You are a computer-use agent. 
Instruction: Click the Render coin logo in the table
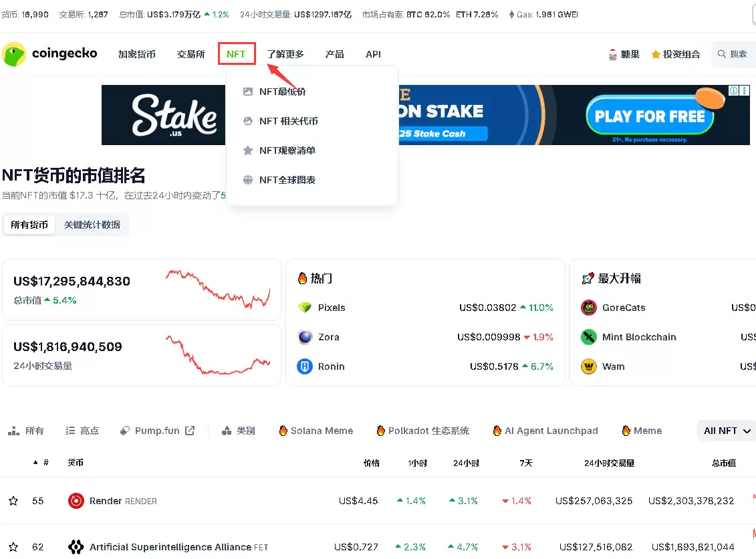point(76,501)
